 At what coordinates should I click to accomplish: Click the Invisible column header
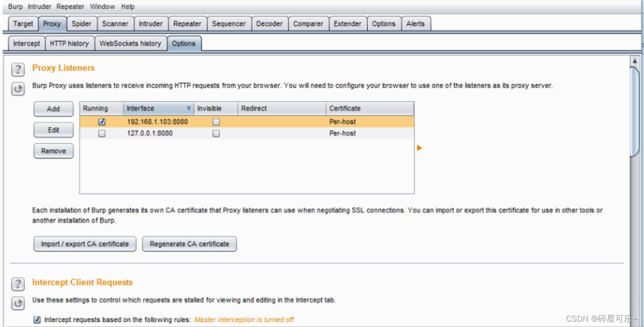pos(216,109)
